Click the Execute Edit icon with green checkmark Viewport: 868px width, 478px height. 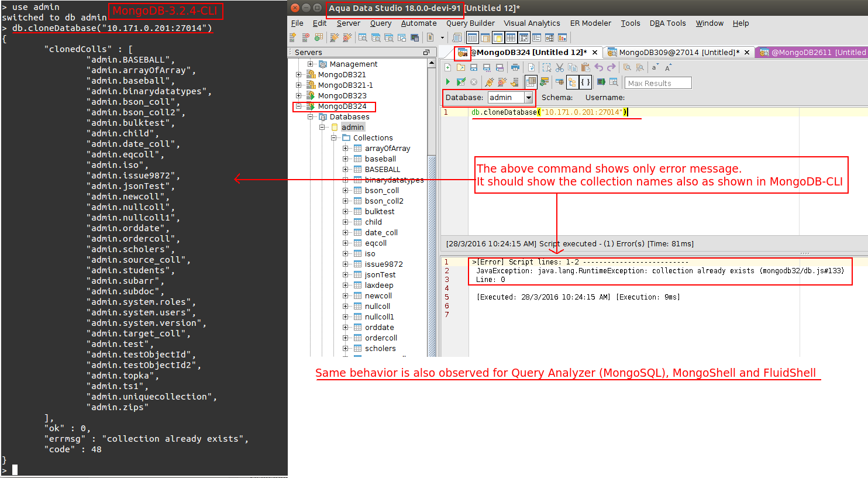click(461, 82)
